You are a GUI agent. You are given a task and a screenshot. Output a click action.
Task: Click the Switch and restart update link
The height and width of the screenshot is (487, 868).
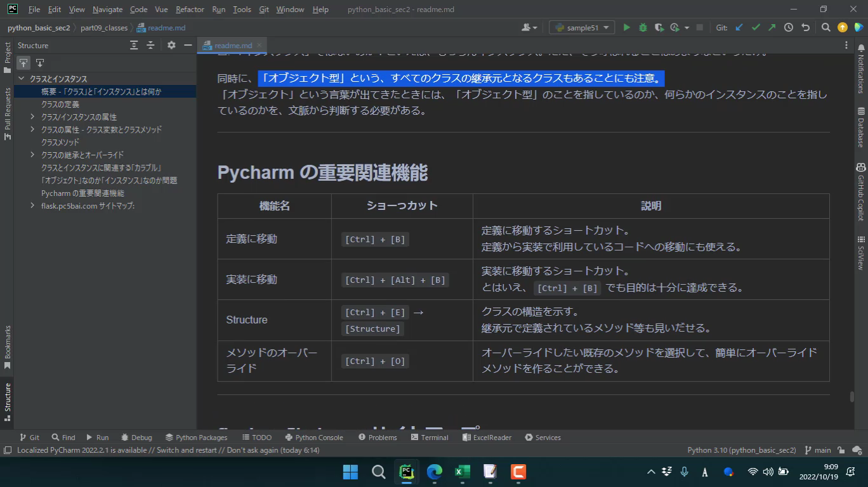pyautogui.click(x=187, y=450)
